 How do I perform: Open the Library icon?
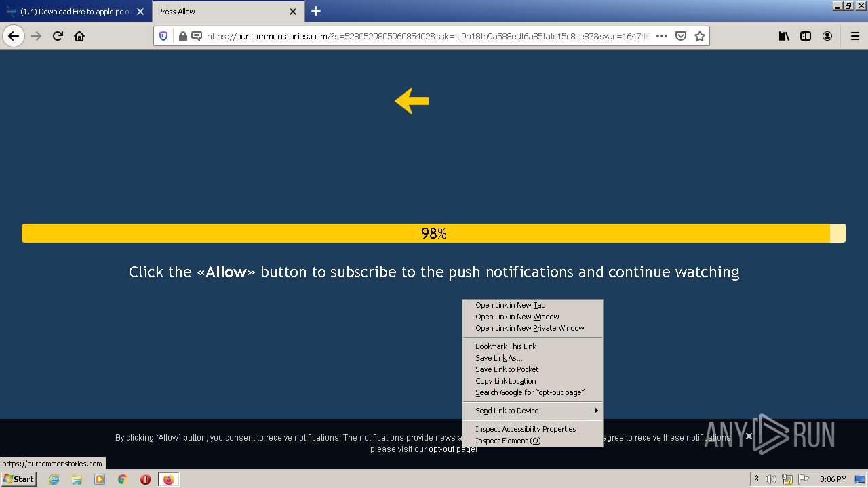(784, 36)
